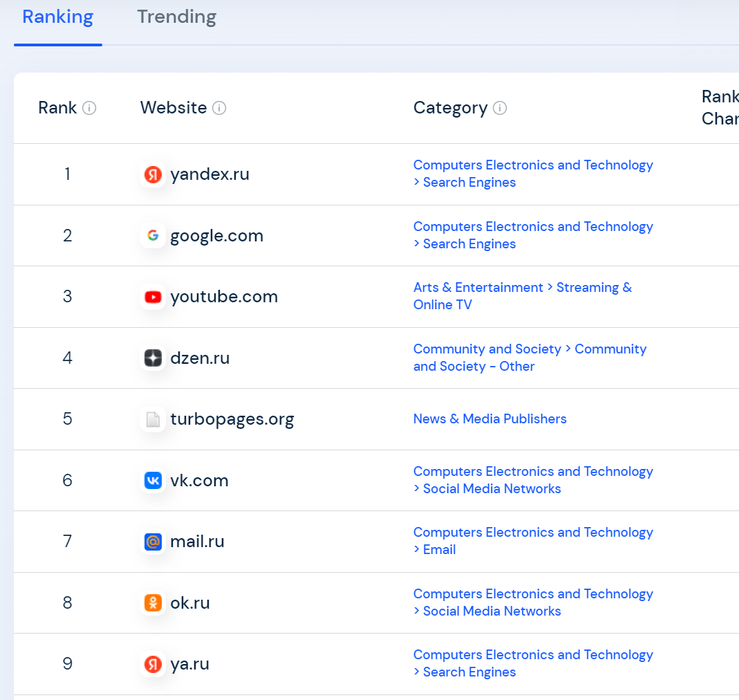Open ya.ru's Search Engines category link
The width and height of the screenshot is (739, 700).
(x=533, y=663)
